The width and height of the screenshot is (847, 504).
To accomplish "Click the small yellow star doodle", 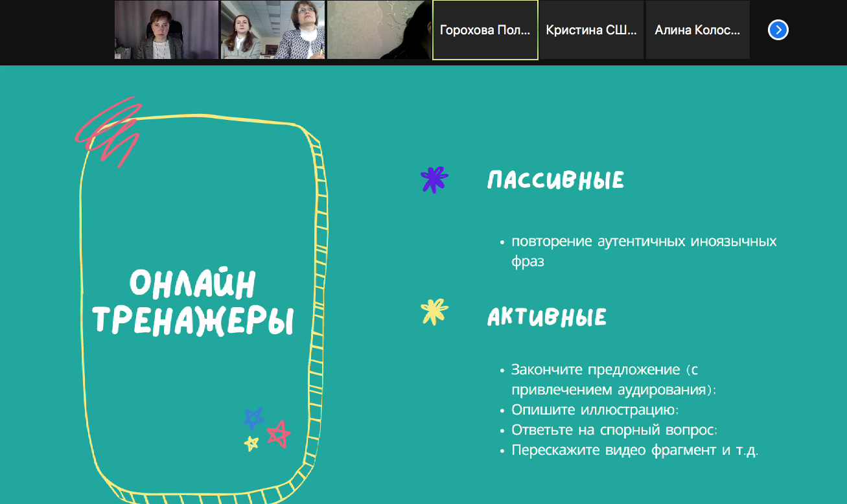I will coord(250,443).
